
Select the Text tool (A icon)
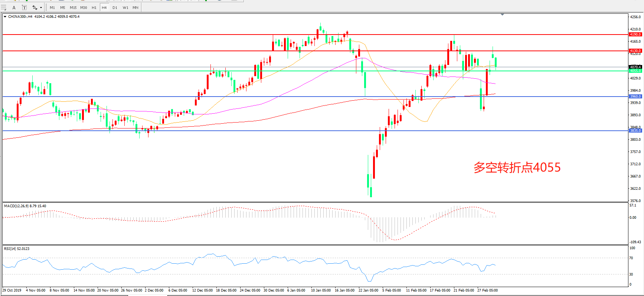pyautogui.click(x=14, y=7)
